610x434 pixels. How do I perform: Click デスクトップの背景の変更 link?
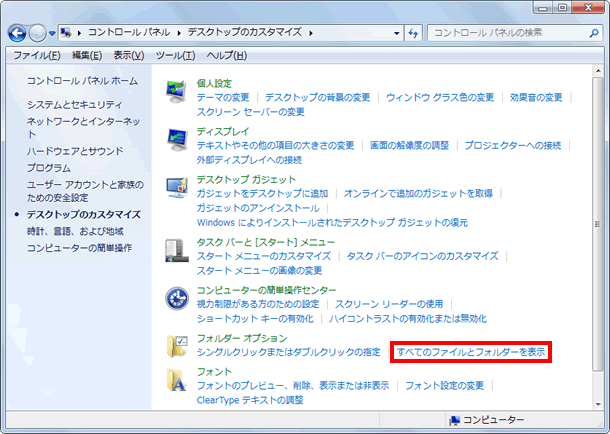coord(317,97)
